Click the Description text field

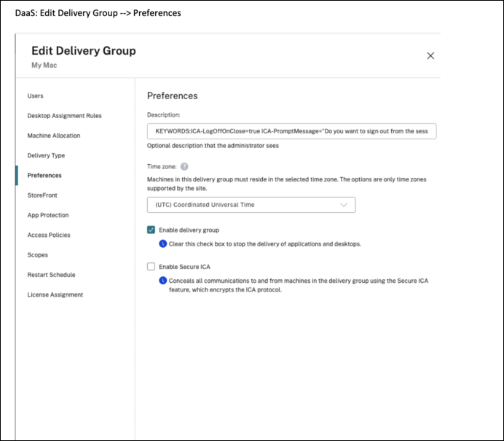pyautogui.click(x=291, y=131)
